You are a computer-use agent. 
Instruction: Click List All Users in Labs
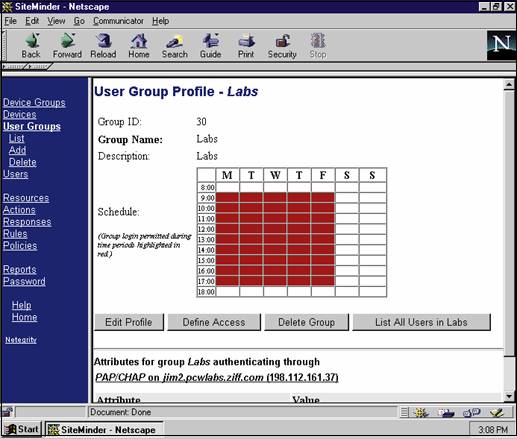(421, 322)
